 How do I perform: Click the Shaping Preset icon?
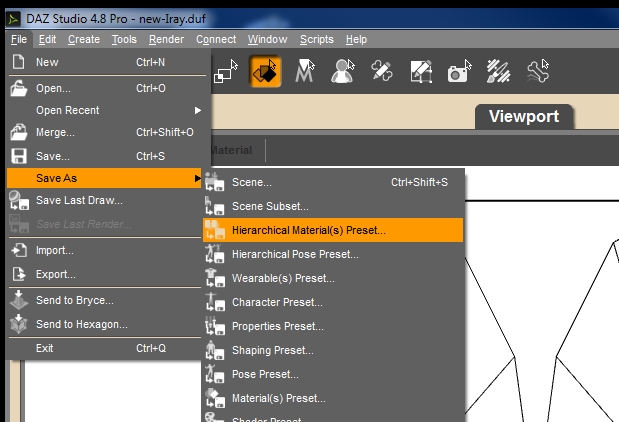(x=215, y=350)
